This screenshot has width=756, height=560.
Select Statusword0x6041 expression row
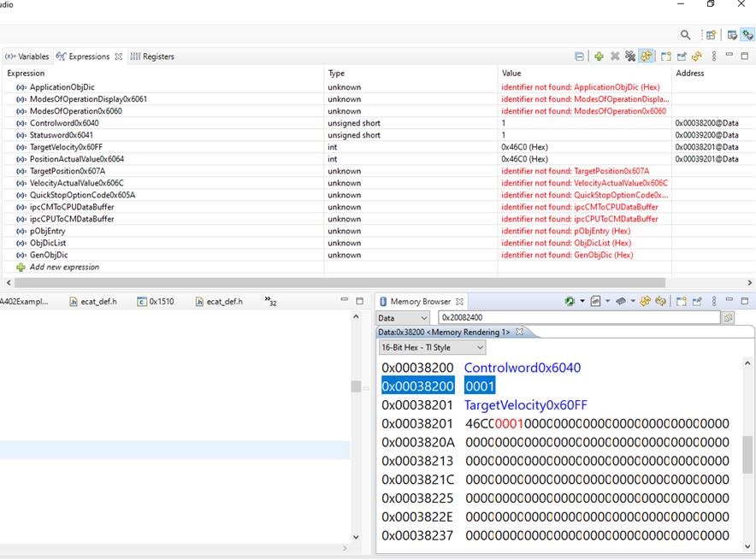pos(378,135)
